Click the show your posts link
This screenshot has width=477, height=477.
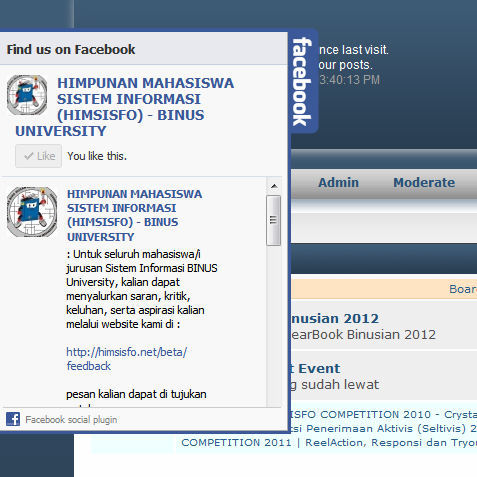click(x=345, y=65)
